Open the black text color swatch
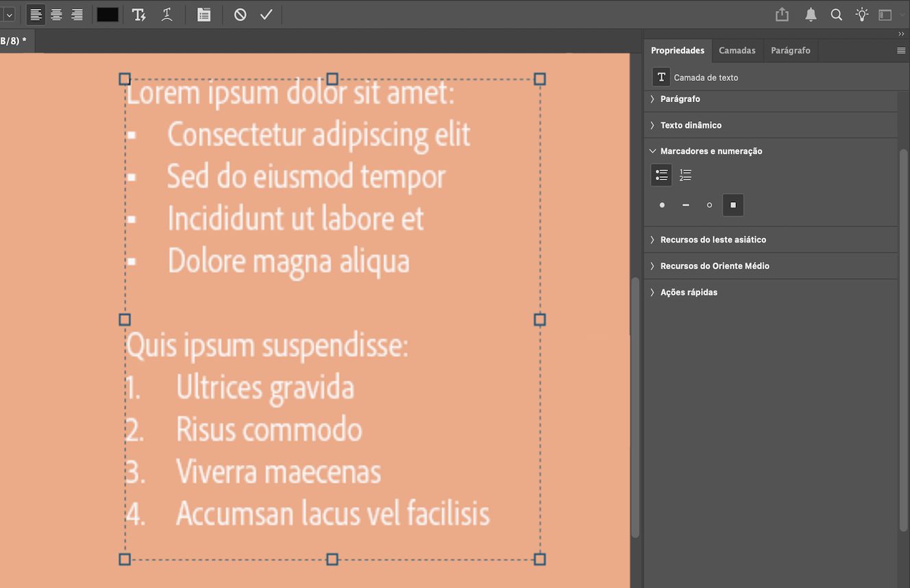 click(108, 14)
